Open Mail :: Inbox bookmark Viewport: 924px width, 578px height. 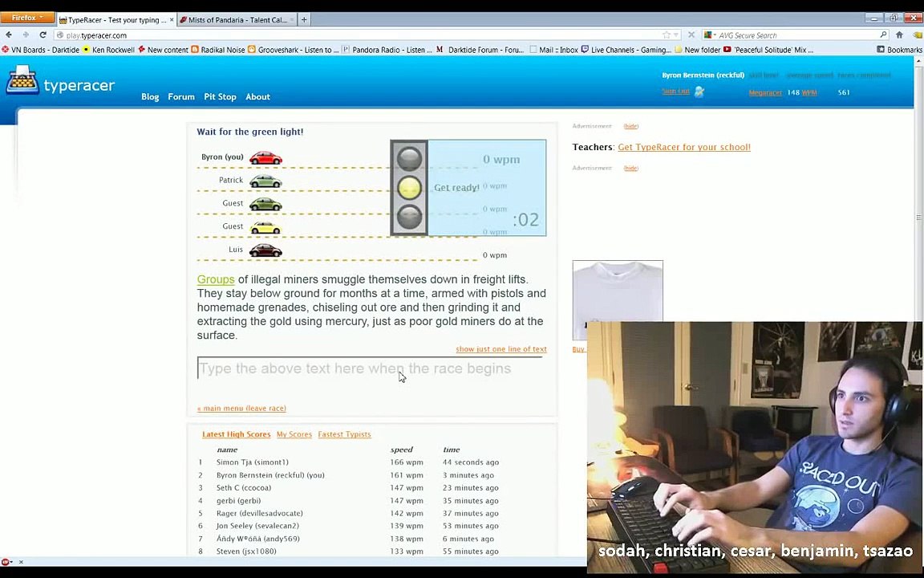pos(553,50)
